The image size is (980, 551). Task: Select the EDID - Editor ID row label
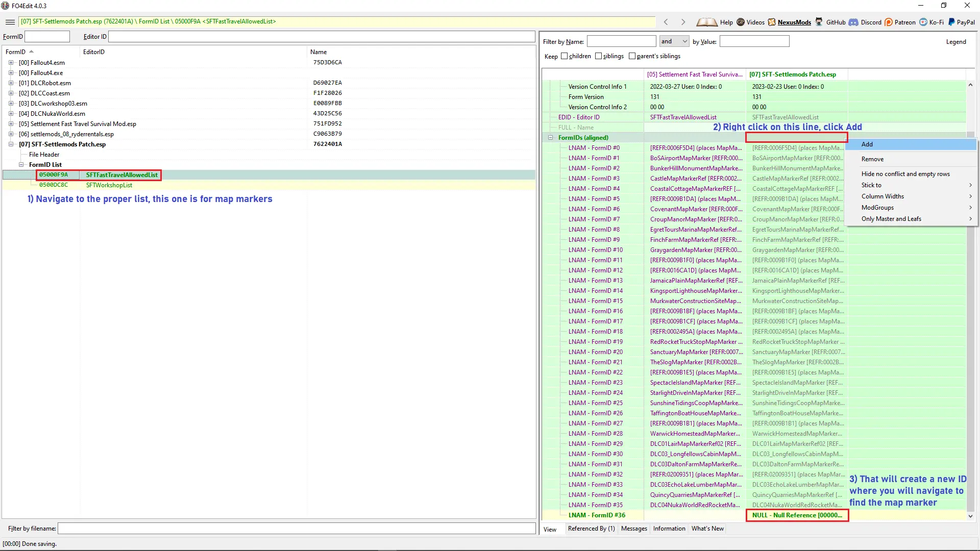tap(579, 117)
